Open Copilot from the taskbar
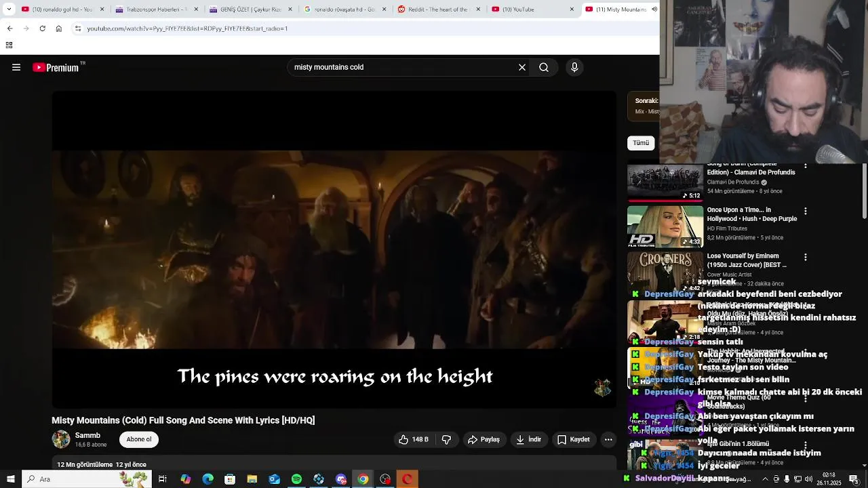The image size is (868, 488). (185, 479)
